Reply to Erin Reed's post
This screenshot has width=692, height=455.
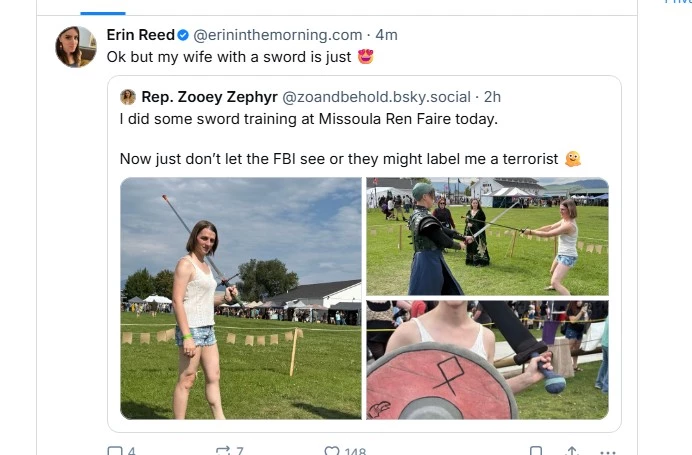(x=115, y=450)
